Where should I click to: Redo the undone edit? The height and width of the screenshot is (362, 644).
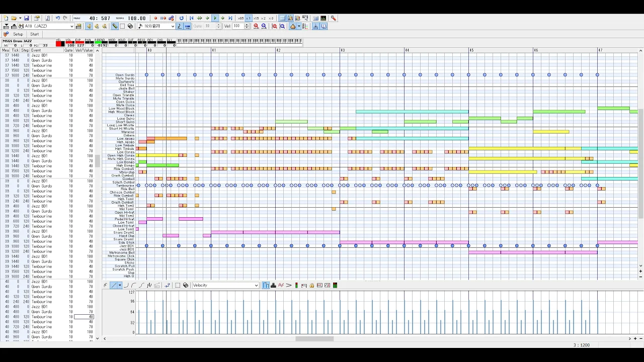(65, 18)
